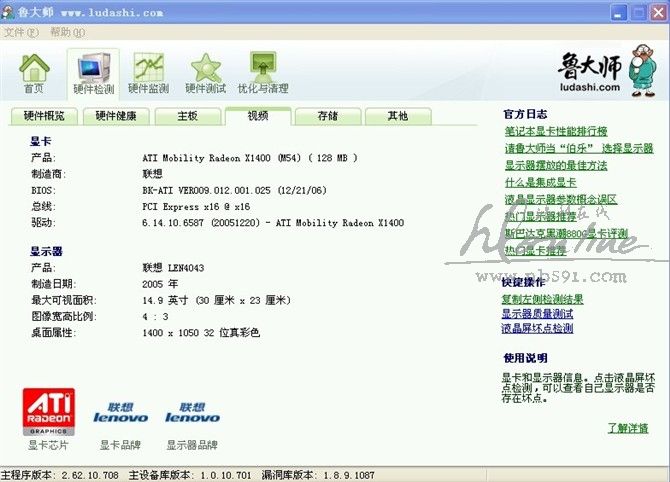The image size is (670, 482).
Task: Click the title bar application icon
Action: (8, 12)
